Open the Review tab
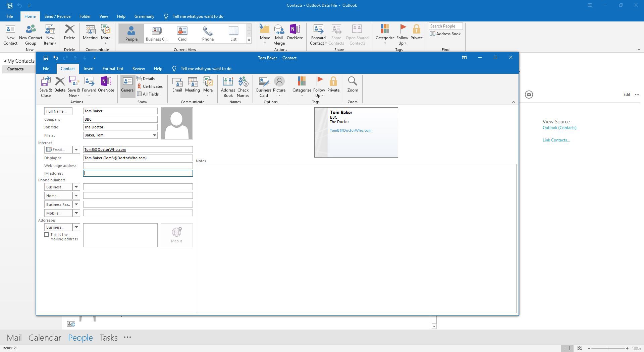 pos(139,69)
